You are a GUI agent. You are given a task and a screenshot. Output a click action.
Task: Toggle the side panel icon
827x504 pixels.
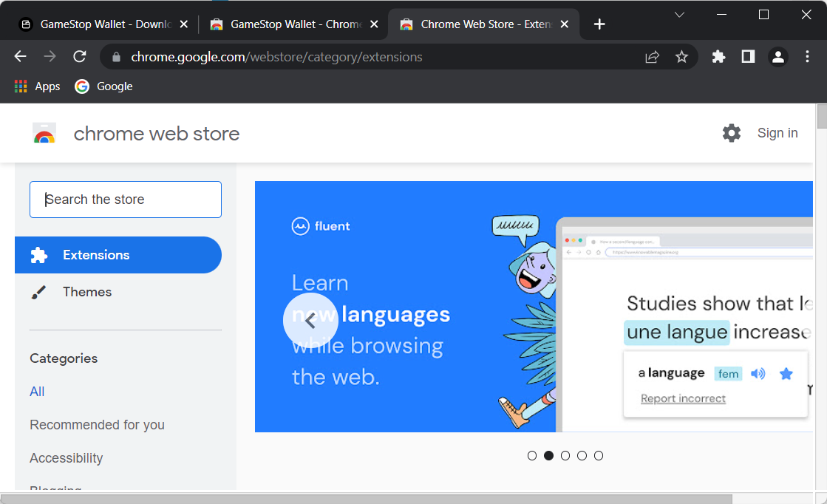(748, 56)
